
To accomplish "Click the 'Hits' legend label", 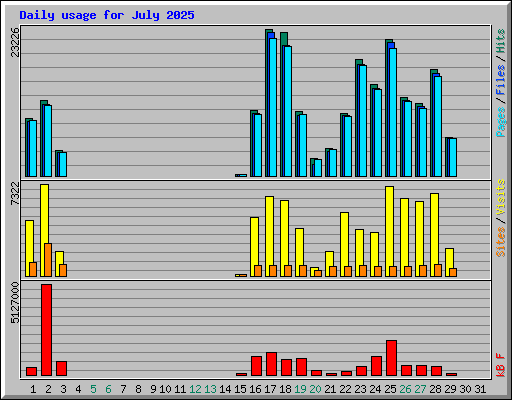I will pyautogui.click(x=501, y=41).
